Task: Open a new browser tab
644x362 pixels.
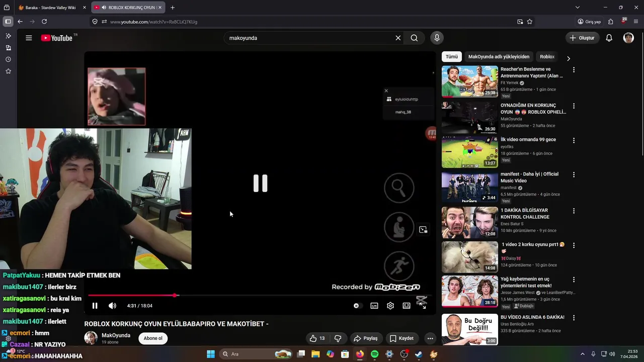Action: (x=173, y=8)
